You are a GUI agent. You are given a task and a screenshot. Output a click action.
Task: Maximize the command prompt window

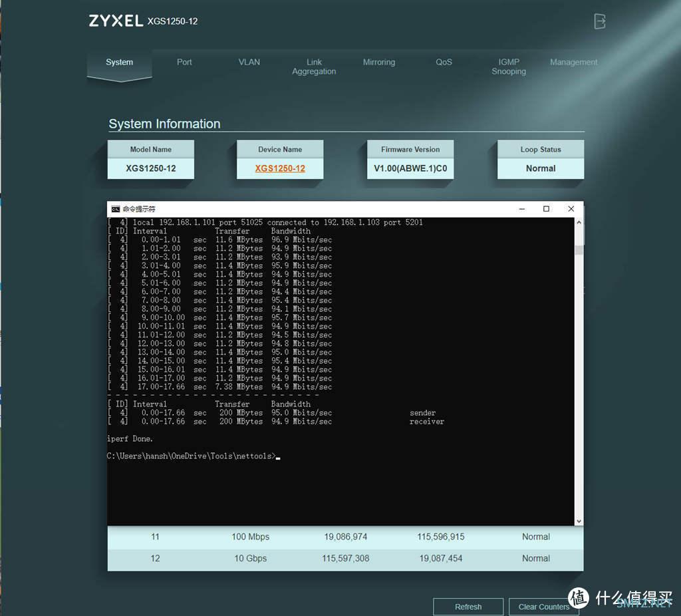[547, 209]
